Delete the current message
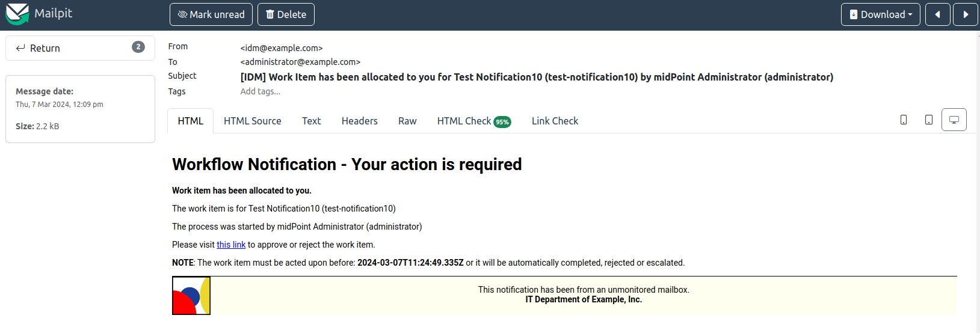The image size is (980, 333). point(286,14)
